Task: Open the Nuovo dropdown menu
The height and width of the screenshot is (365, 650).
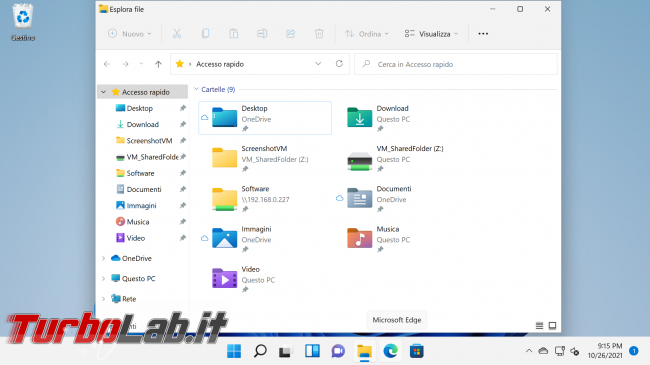Action: point(130,34)
